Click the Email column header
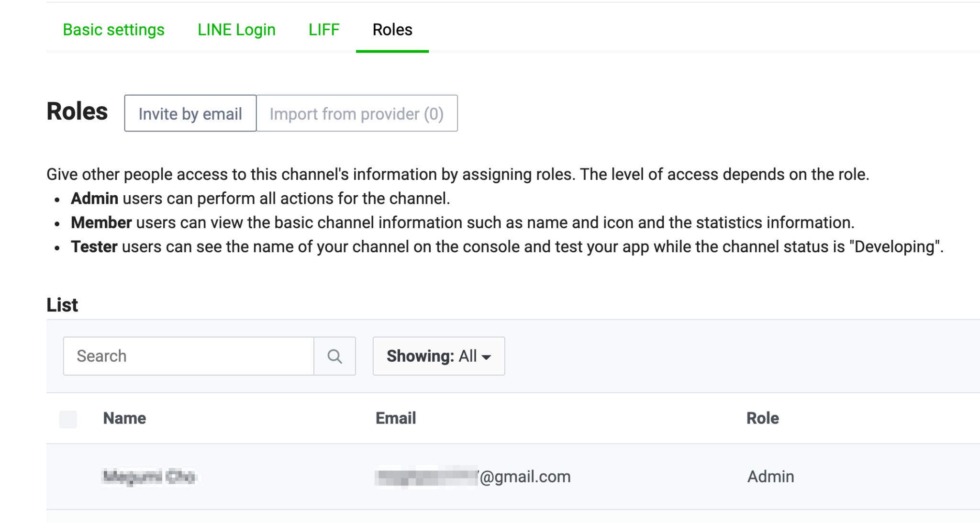The height and width of the screenshot is (523, 980). click(x=396, y=418)
